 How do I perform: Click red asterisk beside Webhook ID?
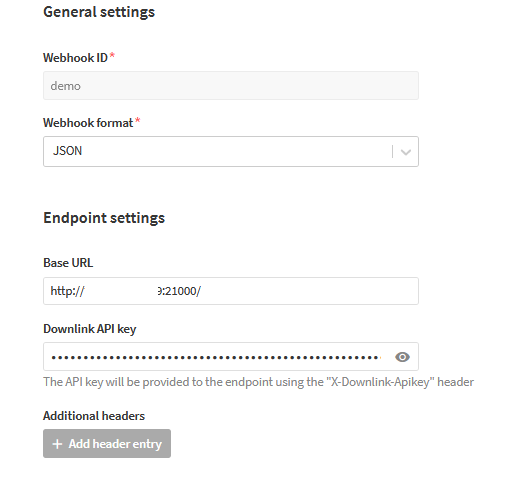(112, 56)
